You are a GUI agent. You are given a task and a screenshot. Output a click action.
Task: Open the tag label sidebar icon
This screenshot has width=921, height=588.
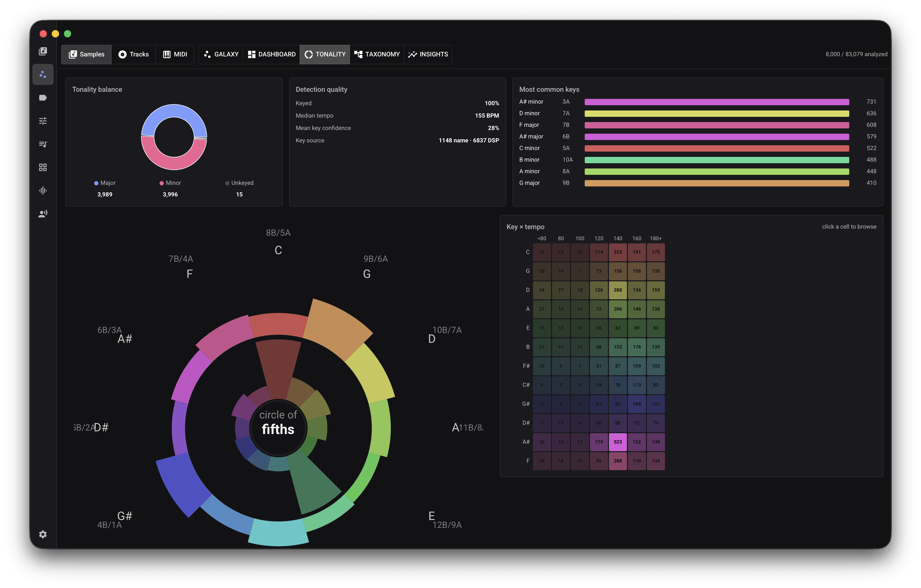click(43, 98)
